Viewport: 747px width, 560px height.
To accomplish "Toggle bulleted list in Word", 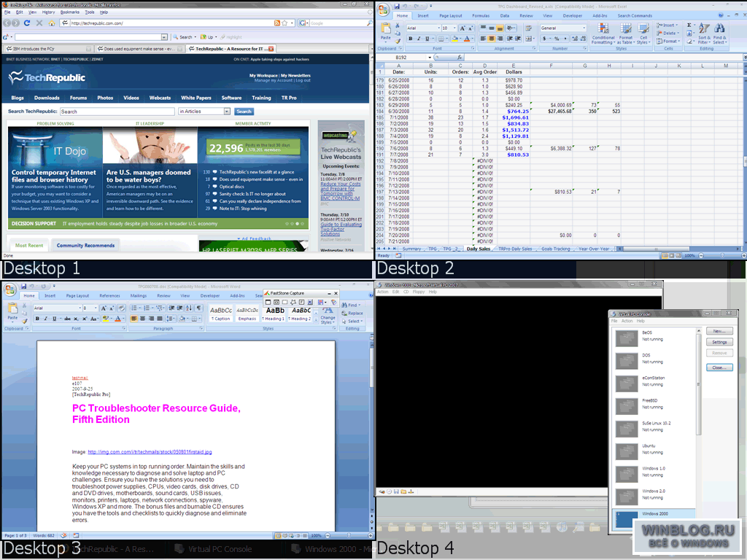I will pyautogui.click(x=135, y=308).
